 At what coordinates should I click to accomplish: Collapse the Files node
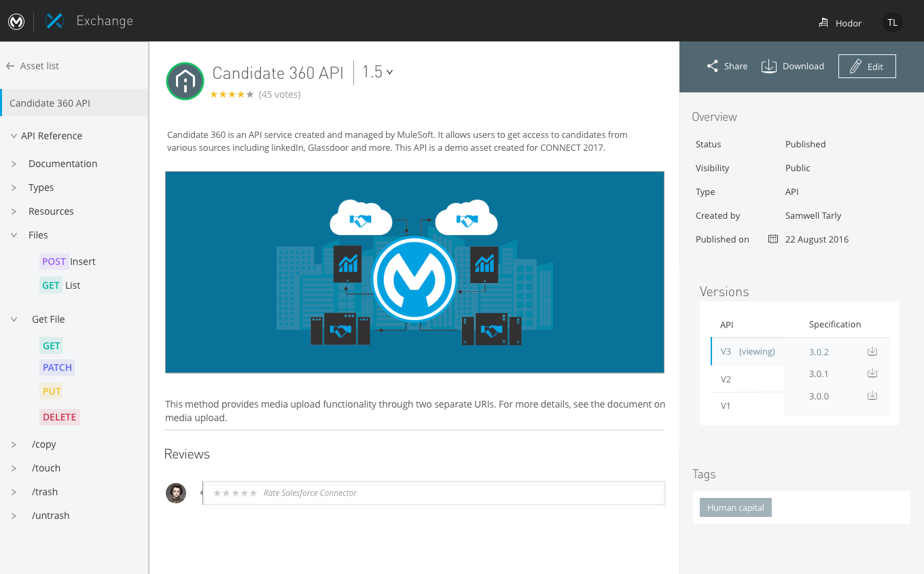(14, 235)
